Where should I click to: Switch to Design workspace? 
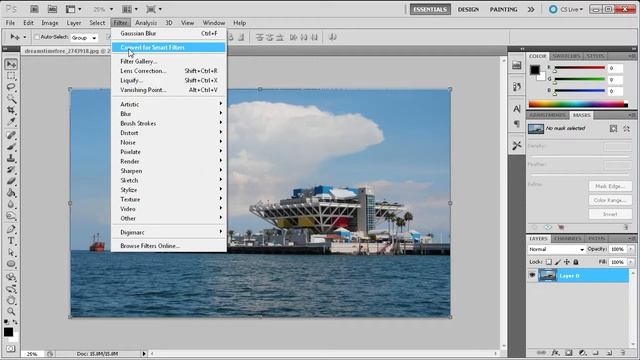click(468, 9)
